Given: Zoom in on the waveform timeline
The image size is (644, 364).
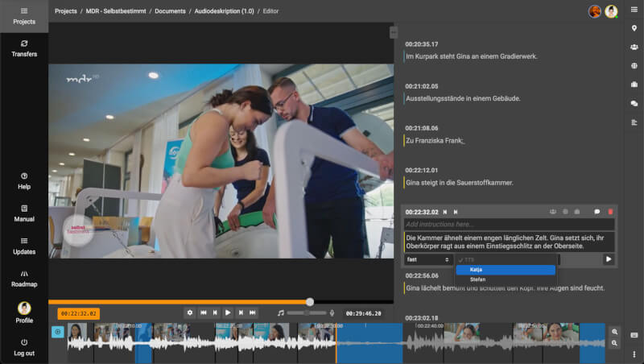Looking at the screenshot, I should point(614,332).
